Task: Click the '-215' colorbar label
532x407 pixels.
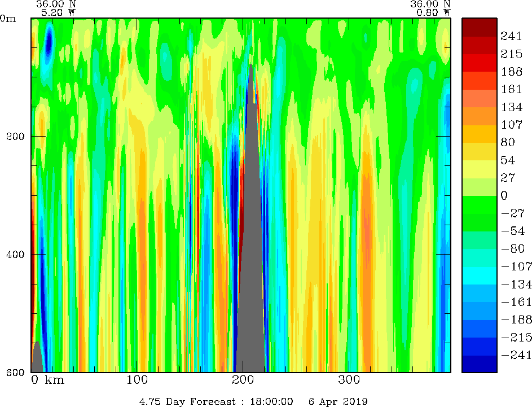Action: point(516,337)
